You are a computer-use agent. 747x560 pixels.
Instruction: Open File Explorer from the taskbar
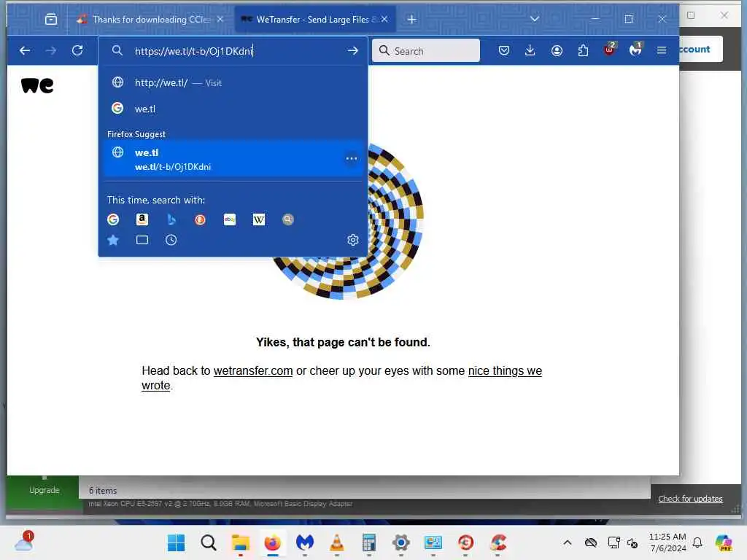[241, 542]
